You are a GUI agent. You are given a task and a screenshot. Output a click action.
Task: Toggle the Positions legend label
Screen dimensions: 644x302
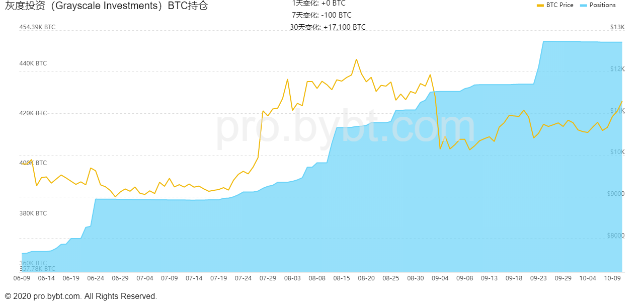602,5
